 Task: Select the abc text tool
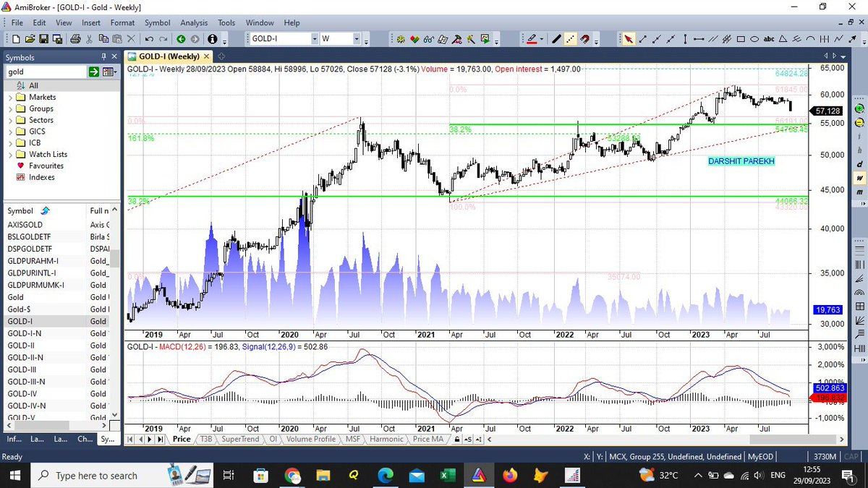(x=769, y=39)
